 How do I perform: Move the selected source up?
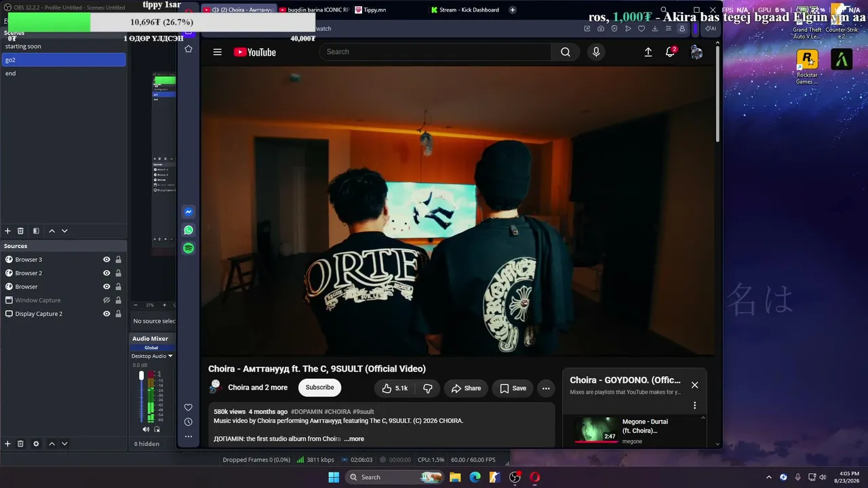[x=52, y=444]
